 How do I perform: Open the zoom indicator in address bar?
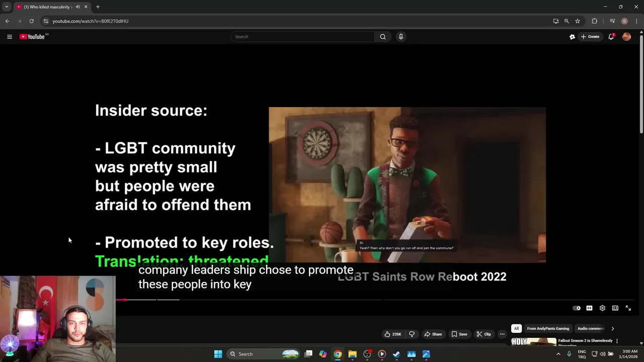tap(567, 21)
